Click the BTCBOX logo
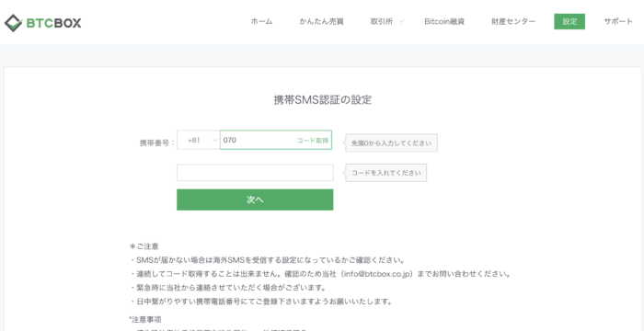The height and width of the screenshot is (331, 644). (x=42, y=23)
